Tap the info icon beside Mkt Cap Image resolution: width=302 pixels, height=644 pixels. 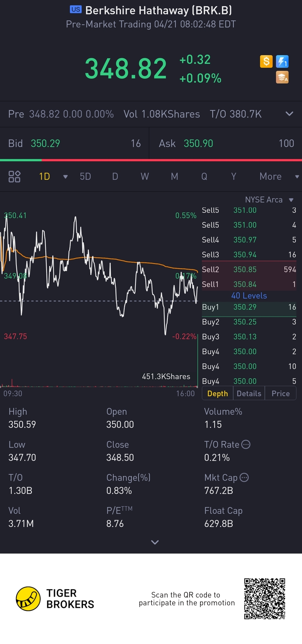(244, 477)
